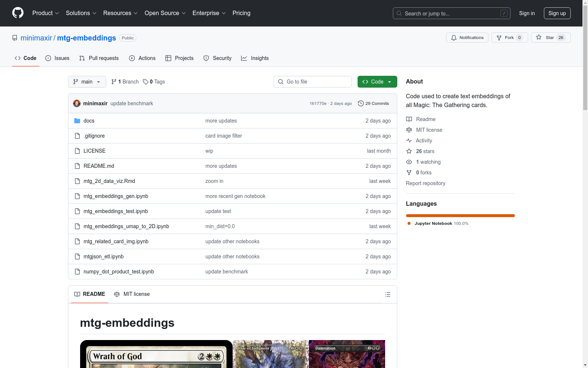The height and width of the screenshot is (368, 588).
Task: Click the notifications bell icon
Action: pos(454,38)
